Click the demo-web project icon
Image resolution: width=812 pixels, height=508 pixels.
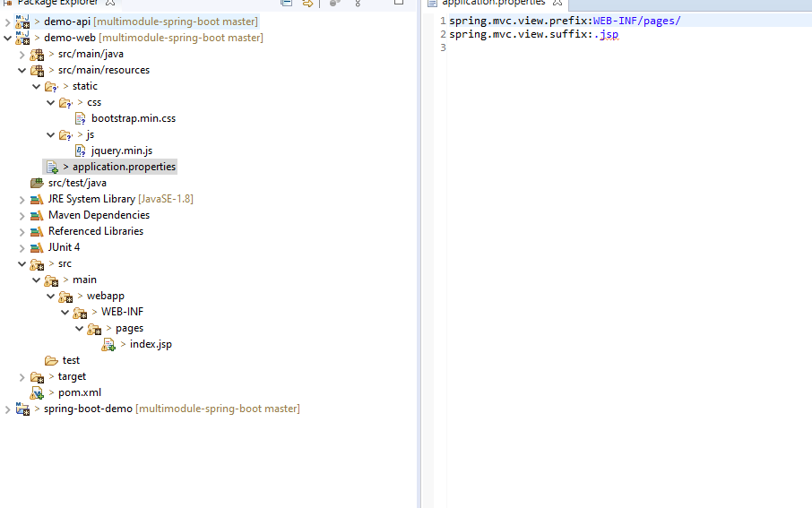(22, 38)
